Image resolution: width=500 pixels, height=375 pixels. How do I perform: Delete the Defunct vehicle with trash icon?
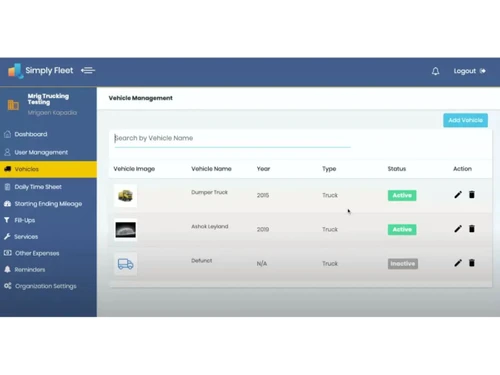coord(472,263)
